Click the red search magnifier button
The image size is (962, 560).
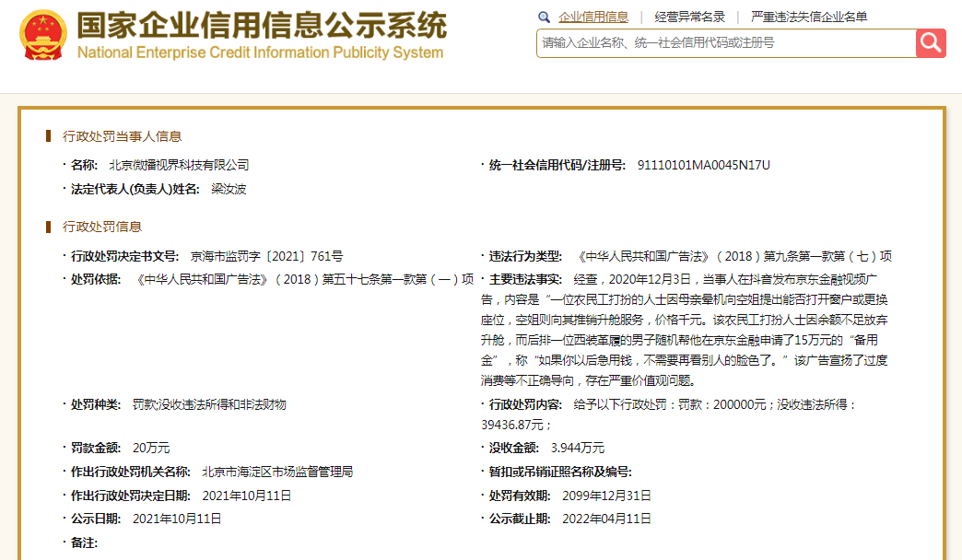click(x=931, y=43)
